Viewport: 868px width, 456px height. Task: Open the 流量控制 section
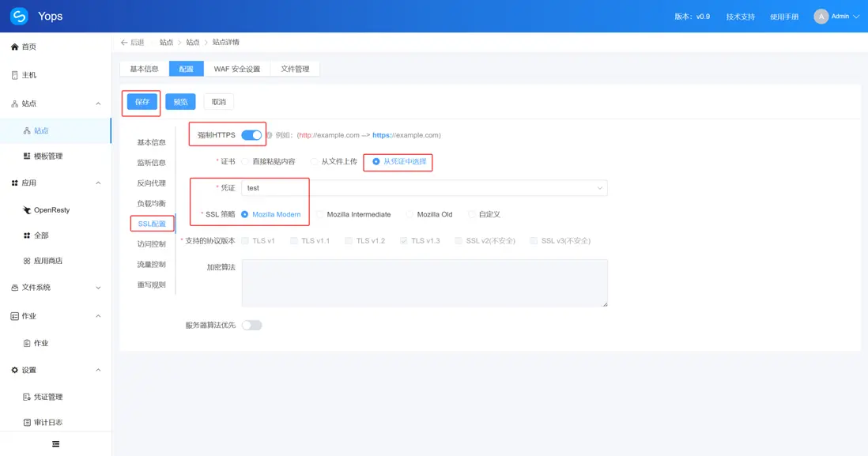[151, 265]
